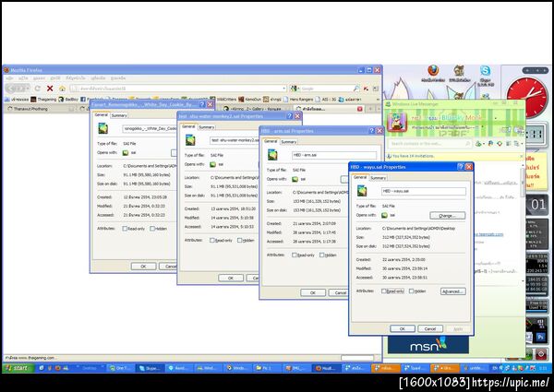Open the BadBoy bookmark
Screen dimensions: 554x392
coord(68,100)
